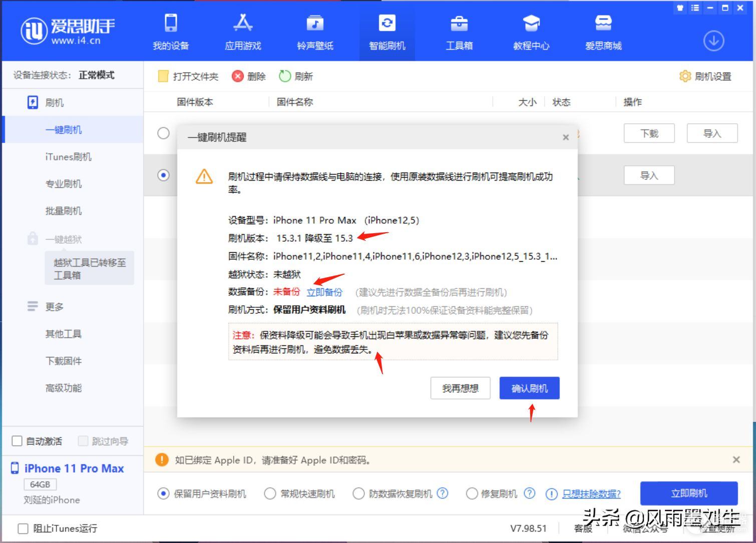Viewport: 756px width, 543px height.
Task: Open the 爱思商城 store icon
Action: tap(603, 24)
